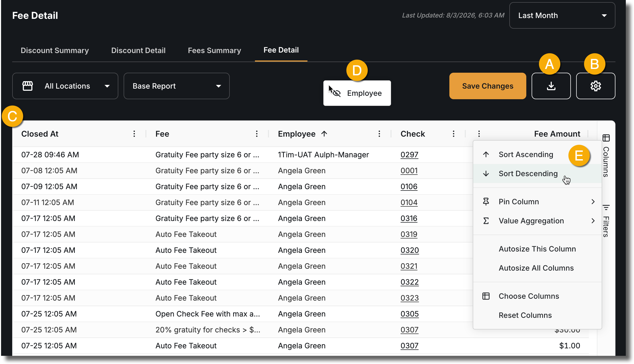634x364 pixels.
Task: Click the download export icon button
Action: [x=551, y=86]
